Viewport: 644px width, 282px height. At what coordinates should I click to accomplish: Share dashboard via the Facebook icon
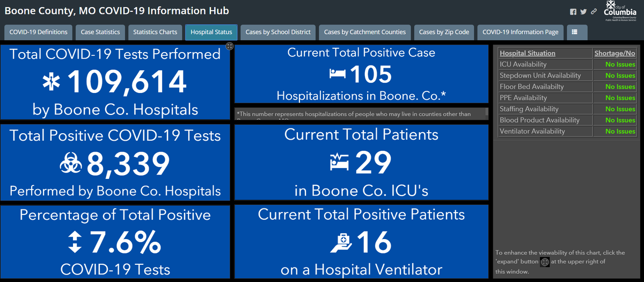point(573,12)
